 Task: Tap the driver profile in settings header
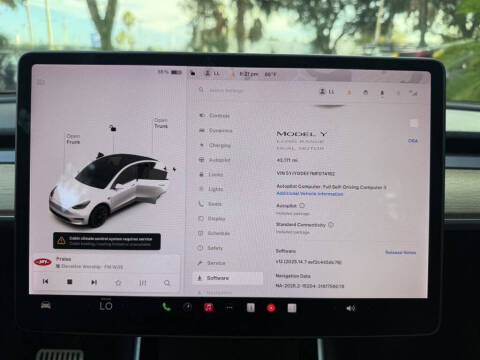pos(327,91)
